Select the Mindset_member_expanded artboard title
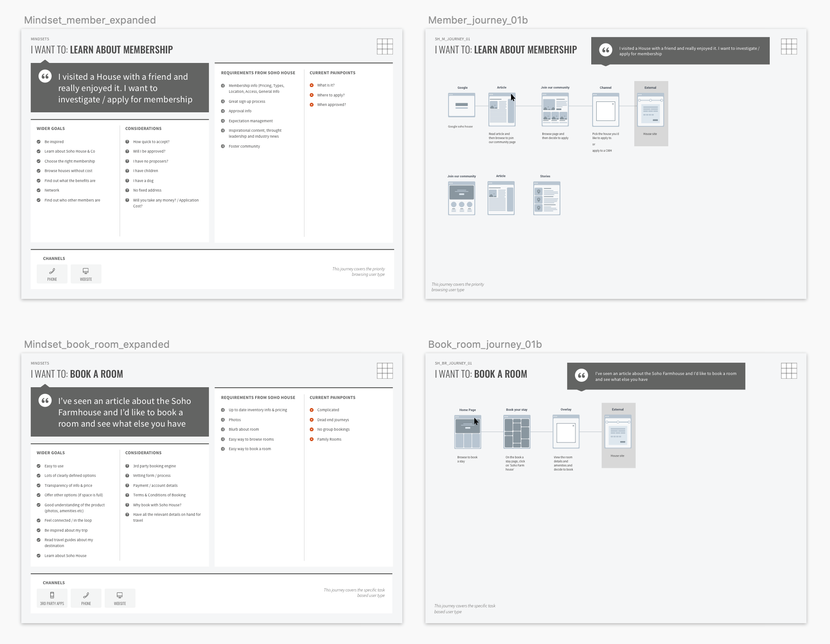 click(90, 20)
